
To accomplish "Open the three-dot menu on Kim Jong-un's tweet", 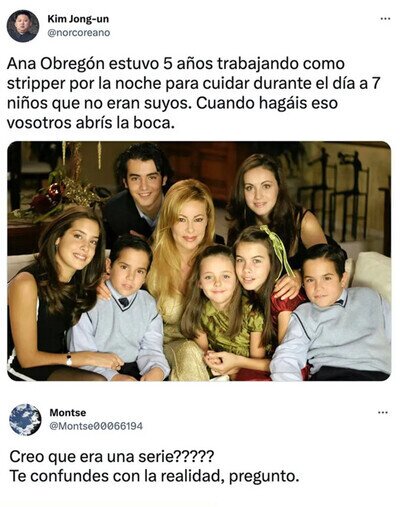I will [x=385, y=19].
